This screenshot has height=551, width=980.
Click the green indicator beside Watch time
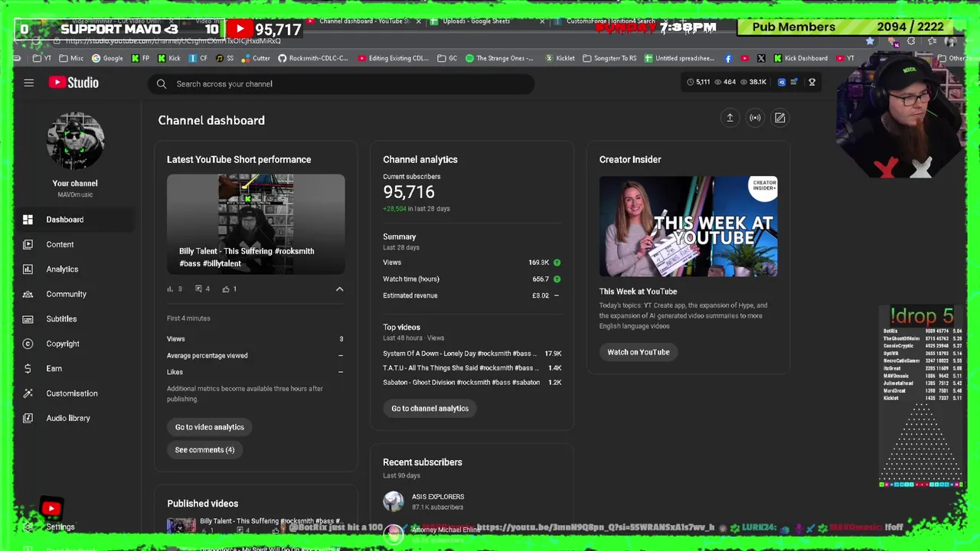coord(557,279)
